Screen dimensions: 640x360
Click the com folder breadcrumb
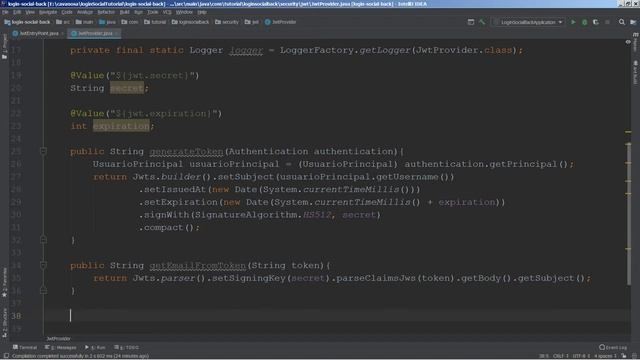click(x=130, y=22)
